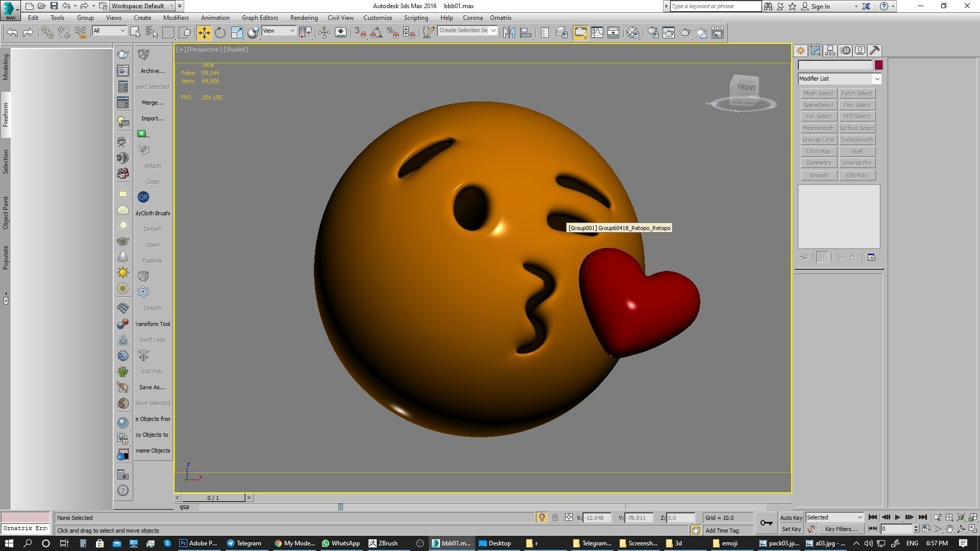Viewport: 980px width, 551px height.
Task: Click Save As... in the left panel
Action: (x=152, y=387)
